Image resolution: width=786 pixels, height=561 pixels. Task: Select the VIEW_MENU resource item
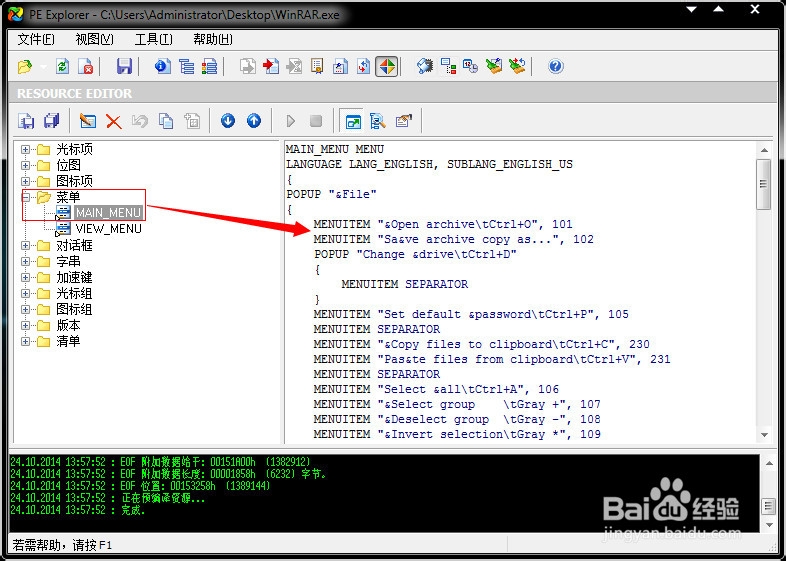coord(108,229)
